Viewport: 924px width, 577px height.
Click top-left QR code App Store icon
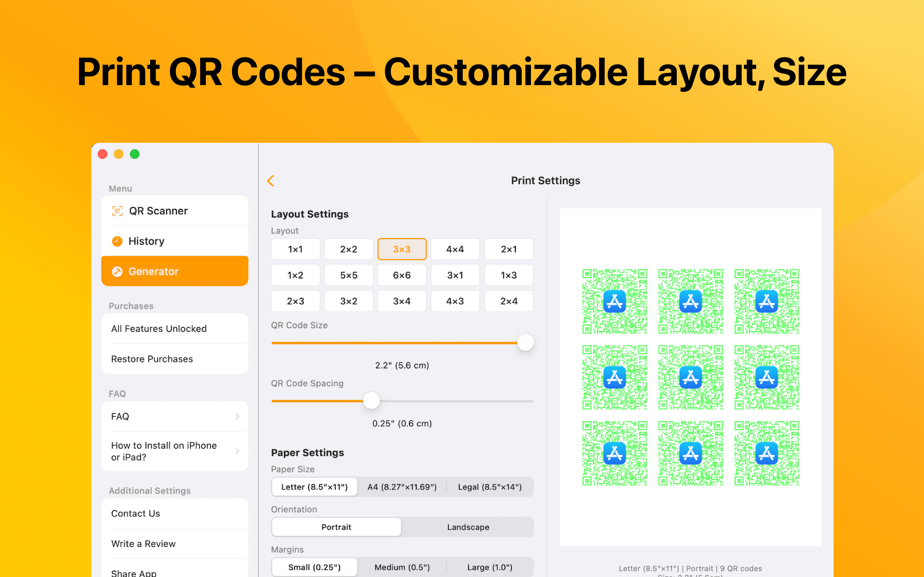point(614,301)
